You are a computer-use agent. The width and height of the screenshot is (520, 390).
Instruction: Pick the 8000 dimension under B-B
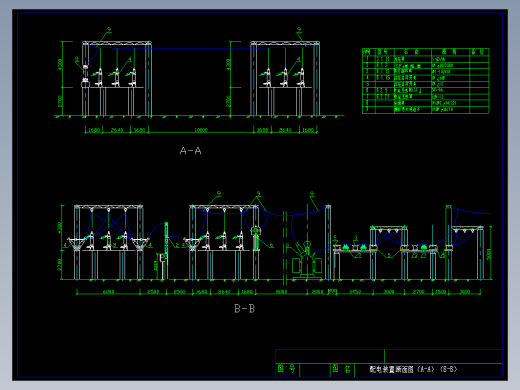click(x=281, y=292)
